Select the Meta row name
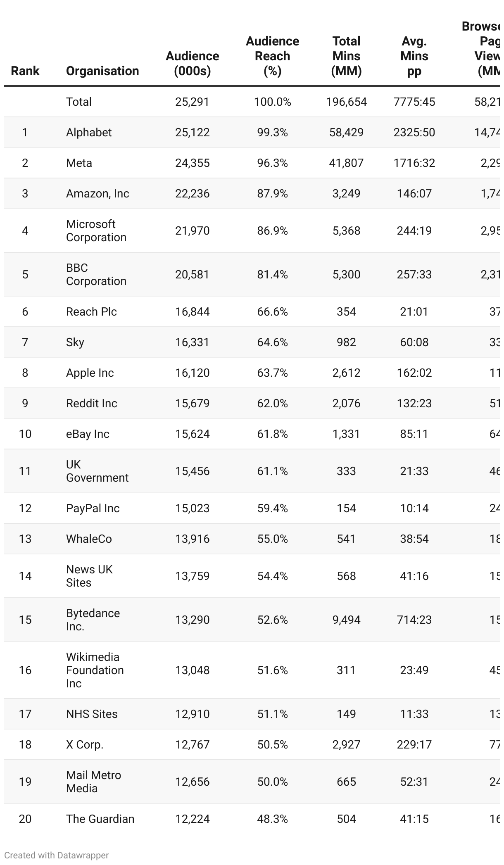This screenshot has height=865, width=504. pos(79,163)
